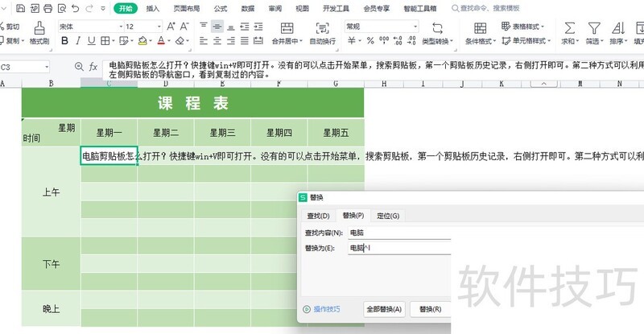Undo the last action
The image size is (644, 334).
click(x=75, y=8)
